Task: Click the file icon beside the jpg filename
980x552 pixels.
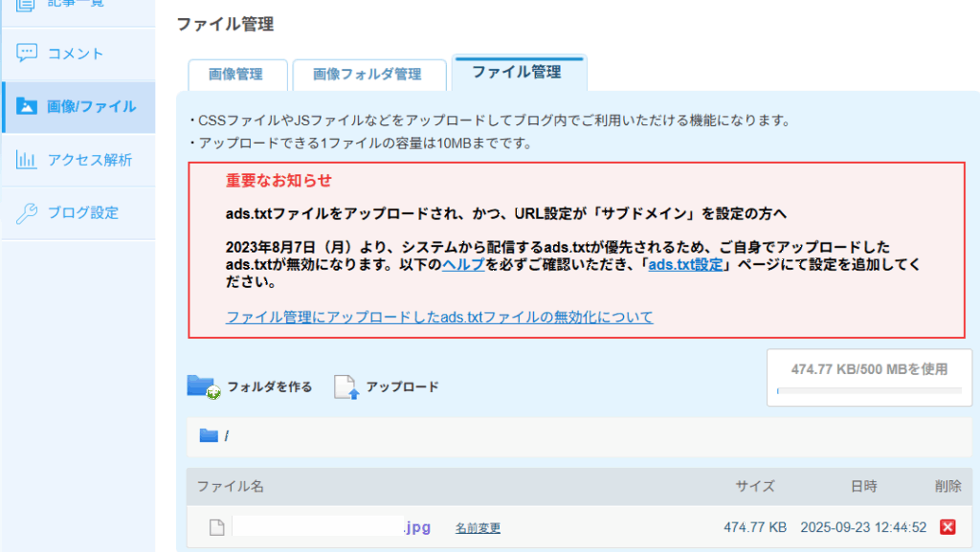Action: 216,527
